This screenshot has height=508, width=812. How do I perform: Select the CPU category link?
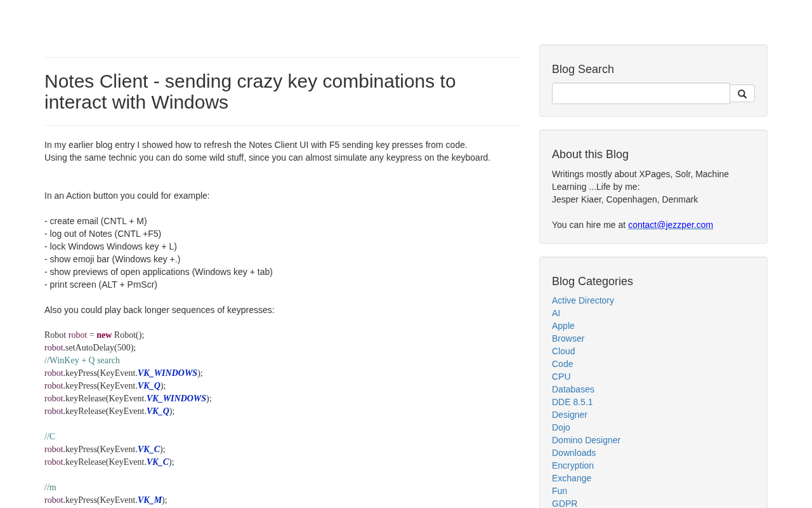(561, 377)
